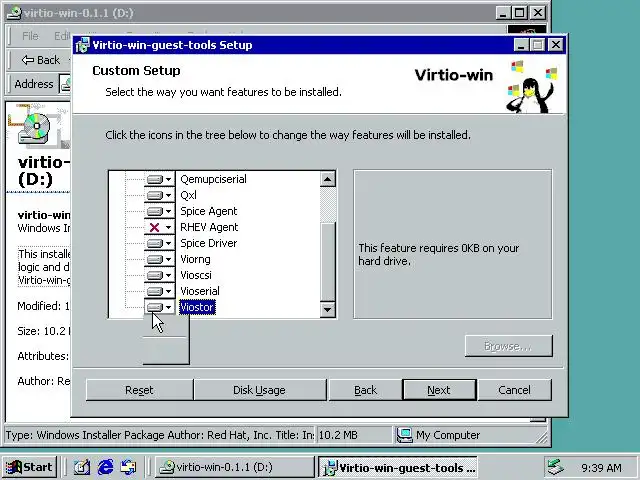Select the highlighted Viostor feature label
This screenshot has height=480, width=640.
pos(197,307)
